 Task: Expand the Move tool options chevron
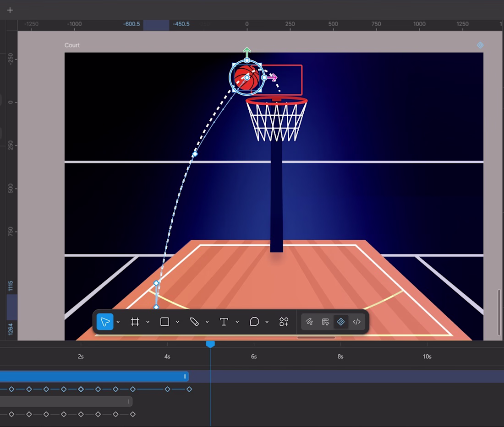click(118, 322)
